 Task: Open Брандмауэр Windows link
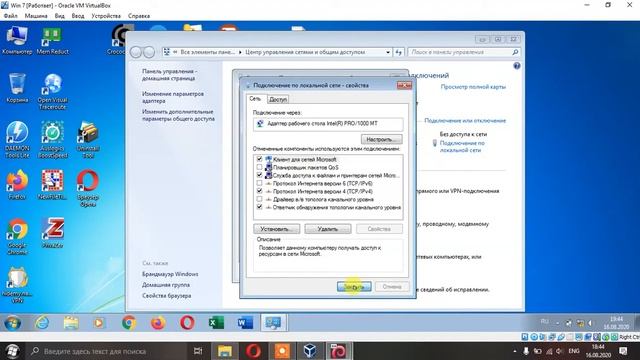pyautogui.click(x=170, y=274)
